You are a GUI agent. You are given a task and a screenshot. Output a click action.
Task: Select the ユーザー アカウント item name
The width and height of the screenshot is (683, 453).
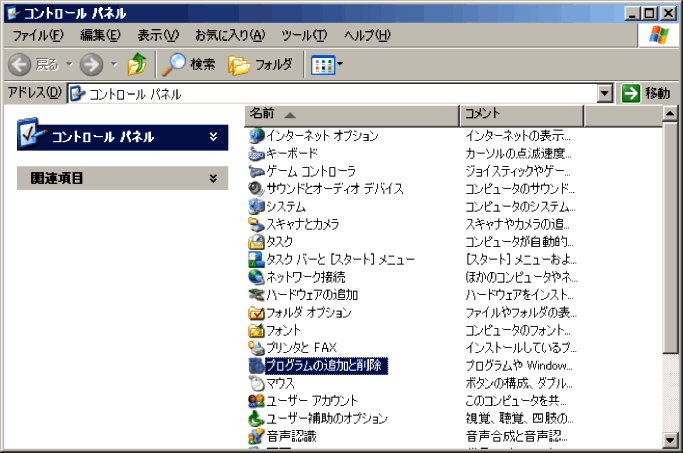tap(312, 401)
